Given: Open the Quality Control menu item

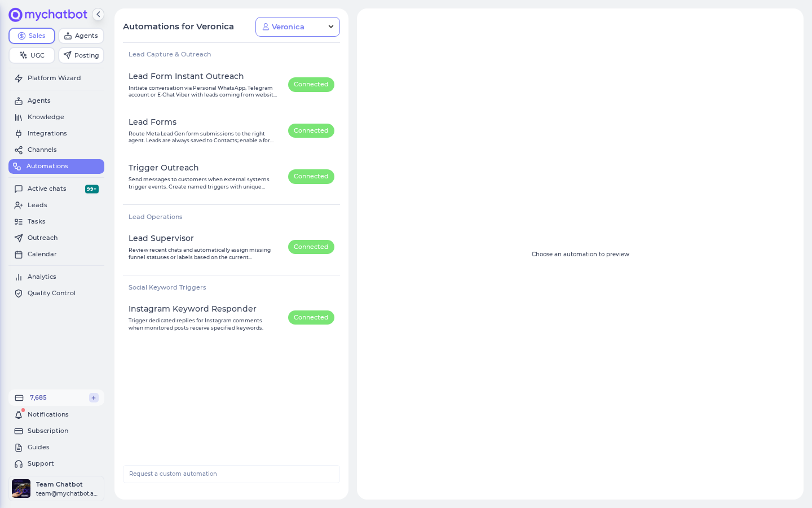Looking at the screenshot, I should pos(56,294).
